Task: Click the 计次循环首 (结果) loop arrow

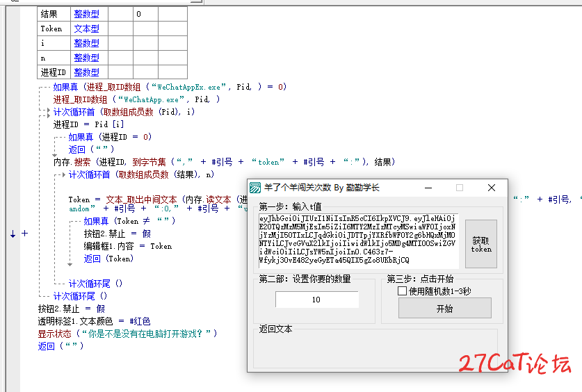Action: [x=64, y=174]
